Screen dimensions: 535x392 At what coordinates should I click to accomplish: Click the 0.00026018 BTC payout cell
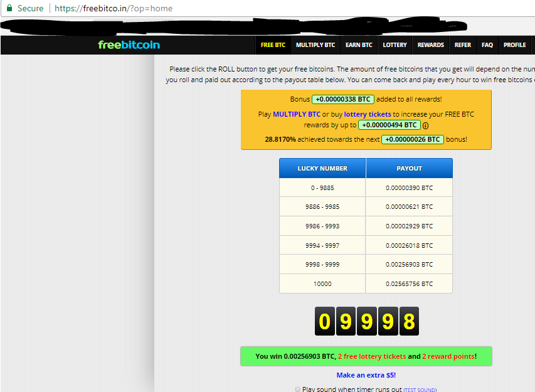tap(409, 246)
